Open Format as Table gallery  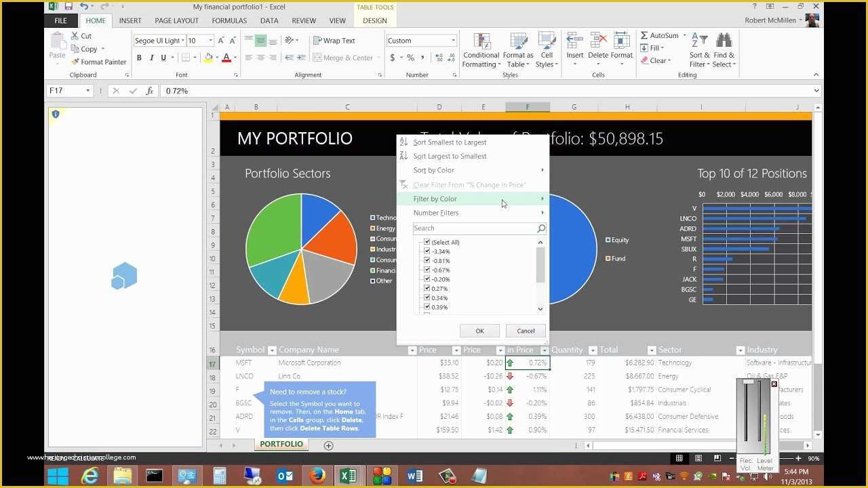coord(518,50)
